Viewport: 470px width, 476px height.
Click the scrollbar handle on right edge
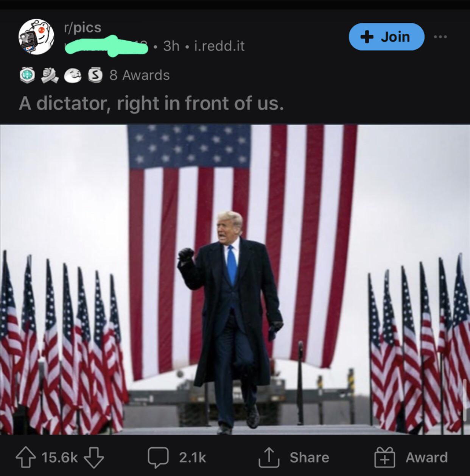(x=465, y=400)
